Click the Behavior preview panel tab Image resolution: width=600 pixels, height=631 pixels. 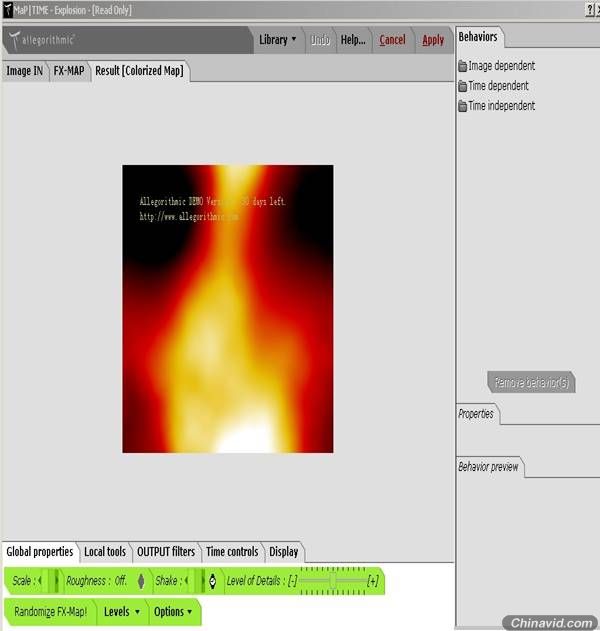click(488, 467)
